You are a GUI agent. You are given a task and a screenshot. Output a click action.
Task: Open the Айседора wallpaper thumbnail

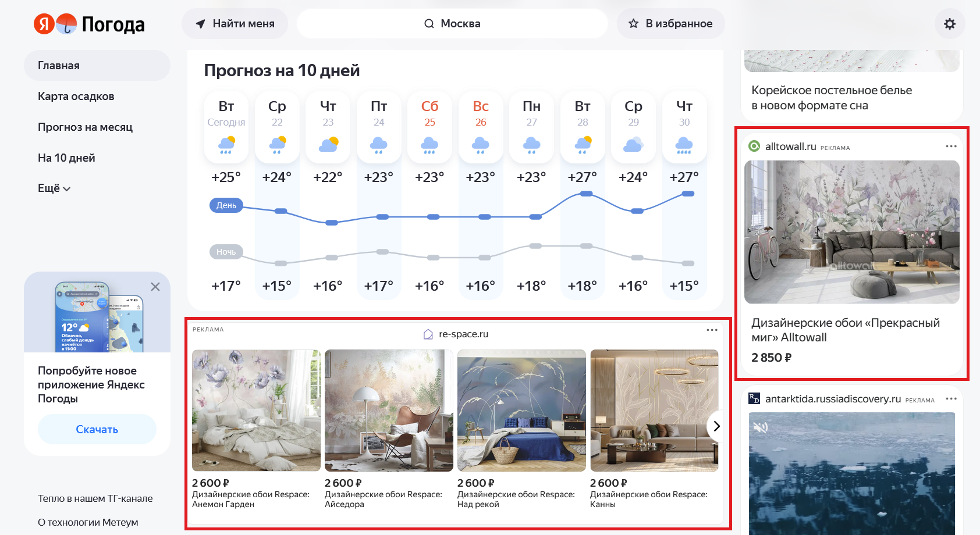389,411
